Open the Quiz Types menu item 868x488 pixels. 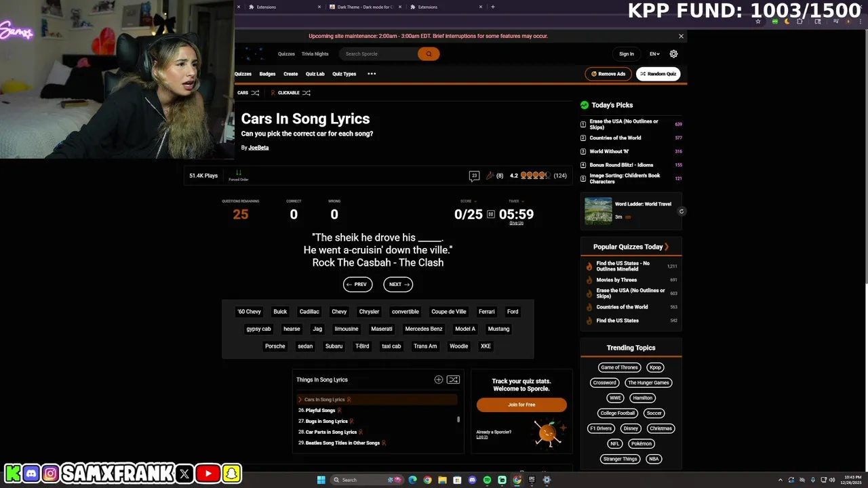(x=344, y=74)
